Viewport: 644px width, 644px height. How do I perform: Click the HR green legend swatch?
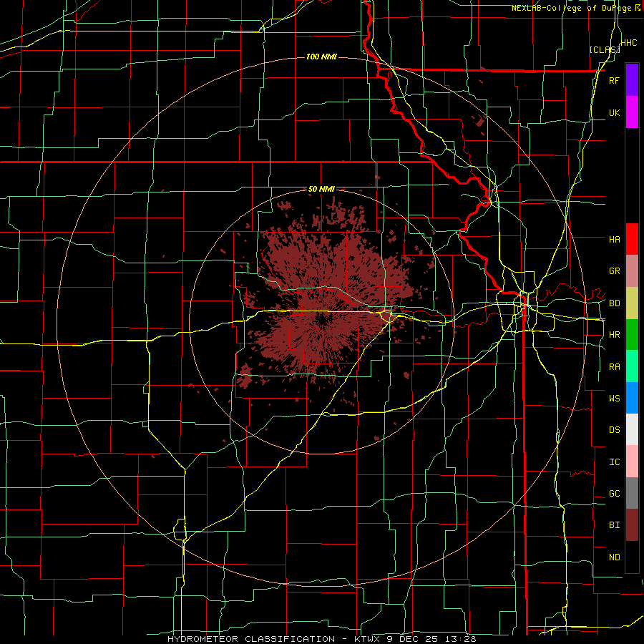coord(632,335)
